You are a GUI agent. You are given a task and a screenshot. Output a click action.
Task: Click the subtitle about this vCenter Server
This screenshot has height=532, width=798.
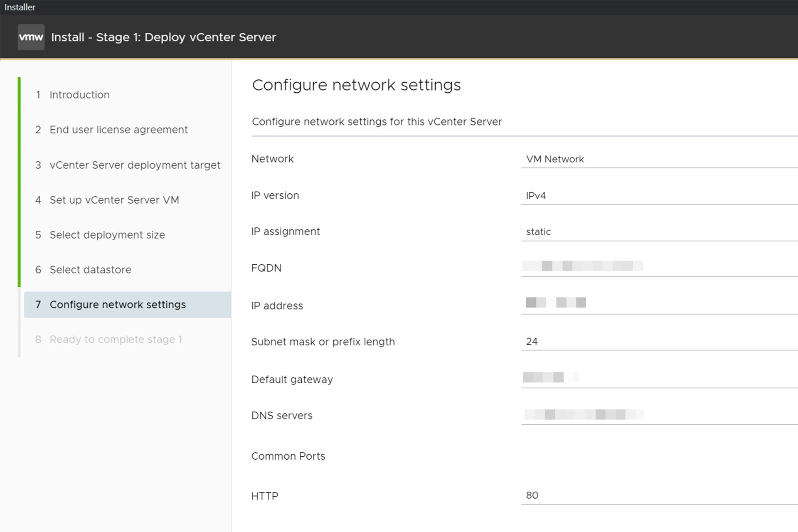click(x=377, y=122)
